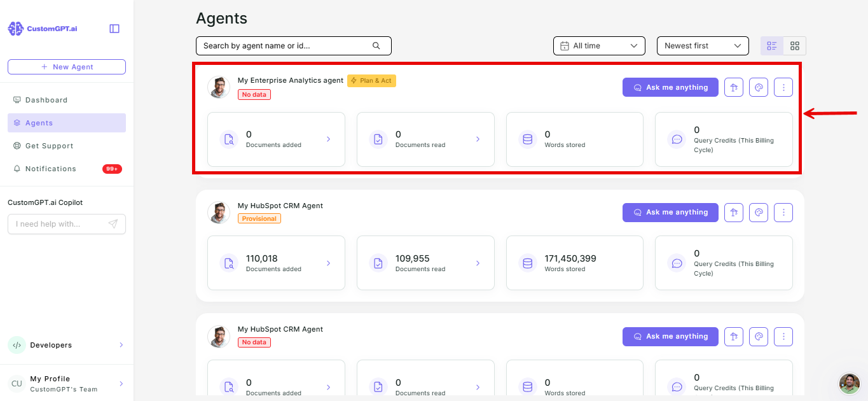
Task: Ask me anything for Provisional HubSpot agent
Action: 670,212
